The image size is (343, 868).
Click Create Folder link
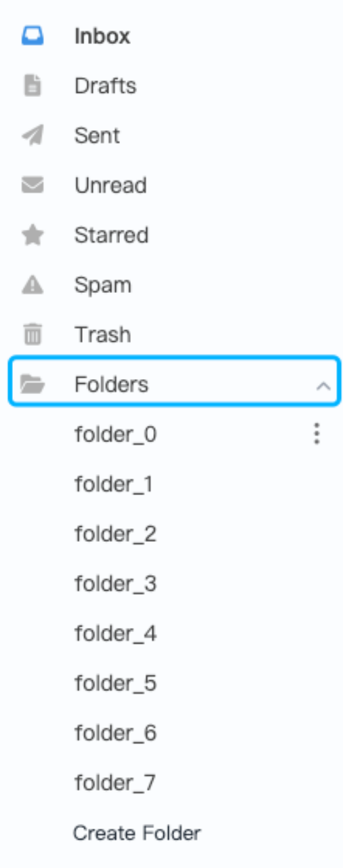click(x=137, y=833)
